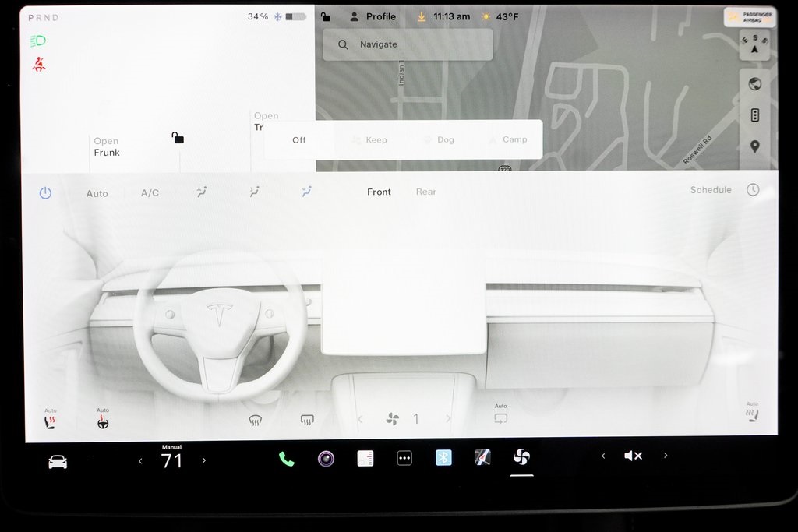Open the climate Schedule
This screenshot has height=532, width=798.
[x=711, y=190]
